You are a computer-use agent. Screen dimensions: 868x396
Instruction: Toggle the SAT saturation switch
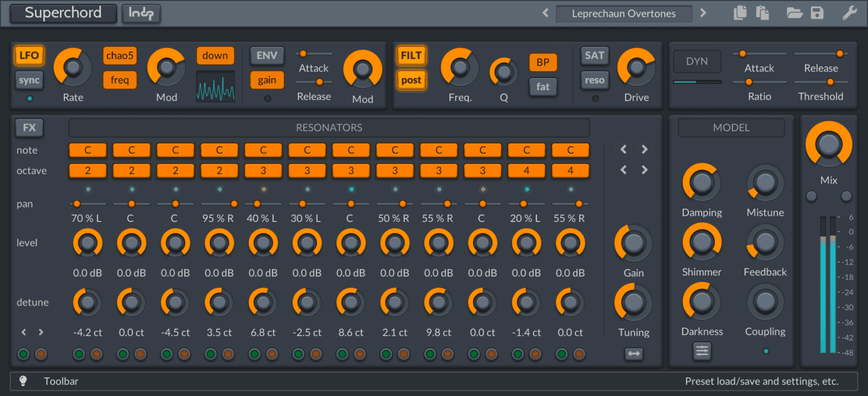594,55
